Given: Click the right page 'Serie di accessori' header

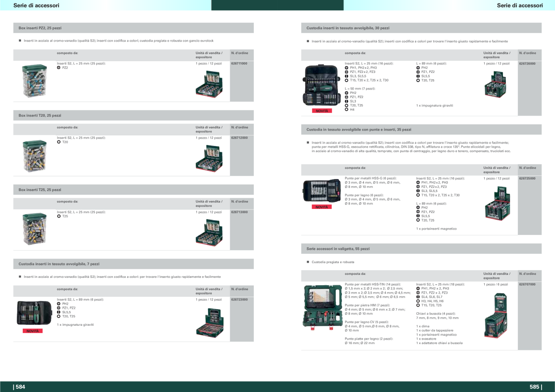Looking at the screenshot, I should pyautogui.click(x=520, y=5).
